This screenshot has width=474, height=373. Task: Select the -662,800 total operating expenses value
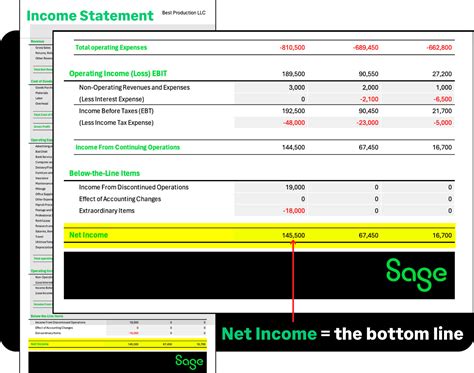(439, 48)
